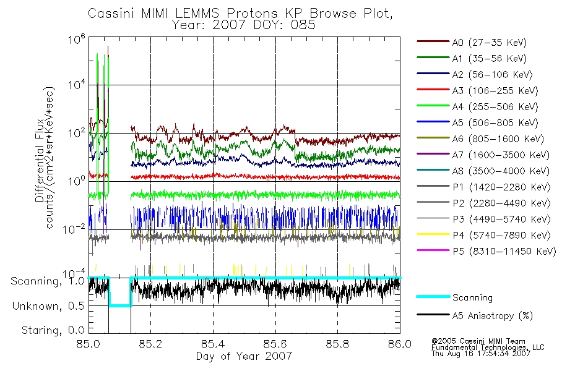588x371 pixels.
Task: Click the P5 (8310-11450 KeV) legend label
Action: click(x=504, y=252)
